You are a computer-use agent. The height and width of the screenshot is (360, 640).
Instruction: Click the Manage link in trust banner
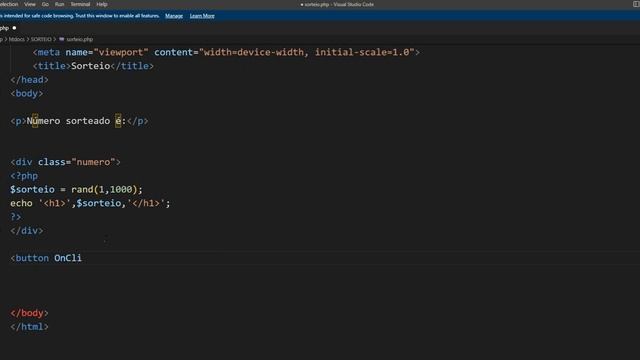(174, 16)
